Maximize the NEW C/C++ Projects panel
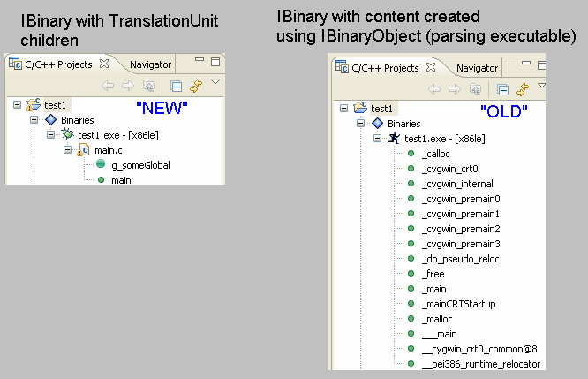588x379 pixels. pos(215,62)
